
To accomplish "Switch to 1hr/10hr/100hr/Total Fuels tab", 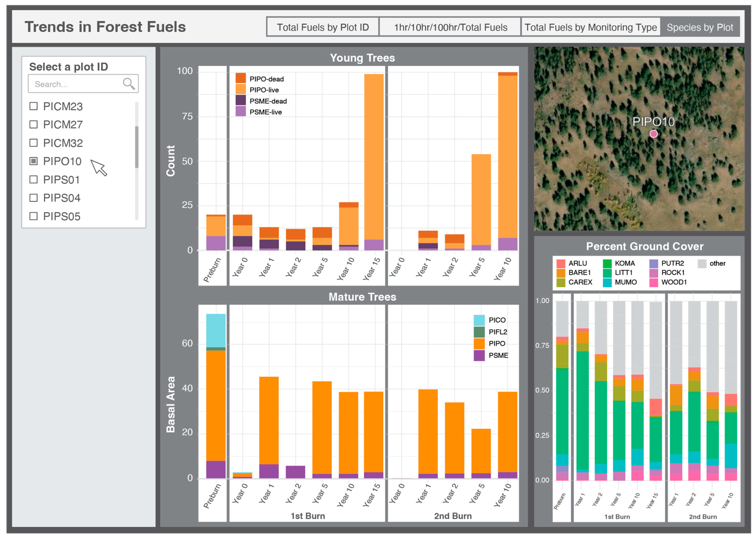I will (450, 27).
